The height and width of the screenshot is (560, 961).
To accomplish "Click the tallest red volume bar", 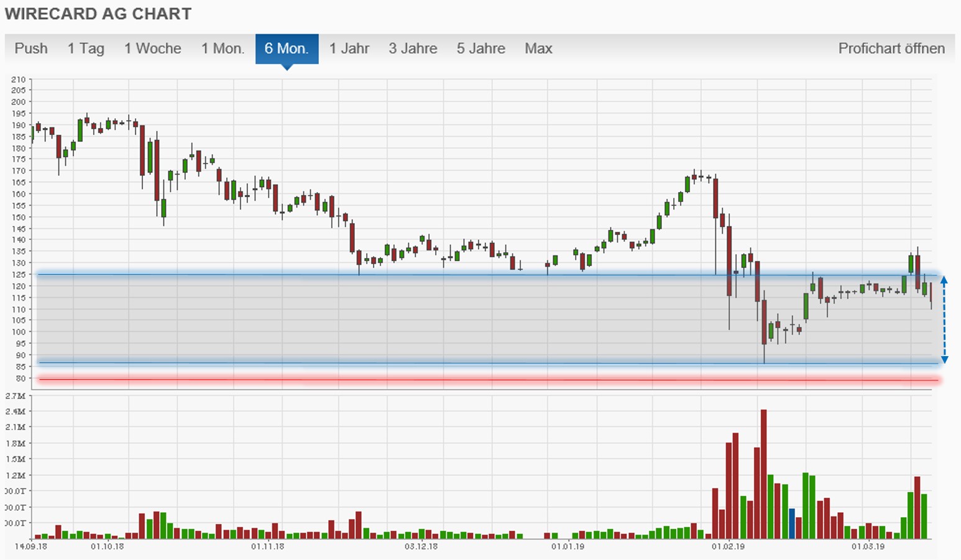I will click(763, 474).
